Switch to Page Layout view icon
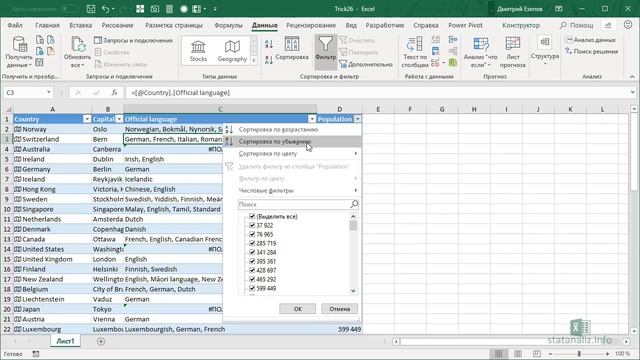Image resolution: width=640 pixels, height=360 pixels. click(518, 354)
